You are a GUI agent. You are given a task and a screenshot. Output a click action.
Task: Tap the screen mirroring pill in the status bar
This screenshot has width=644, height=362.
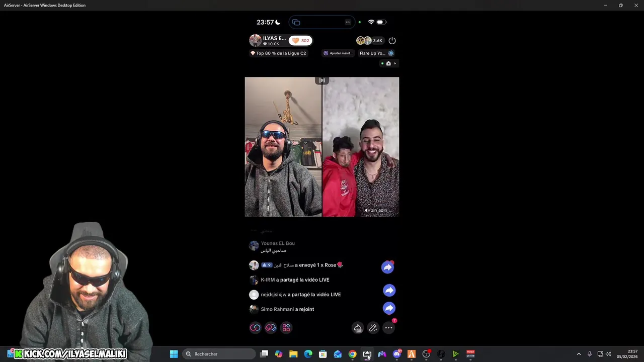tap(321, 22)
